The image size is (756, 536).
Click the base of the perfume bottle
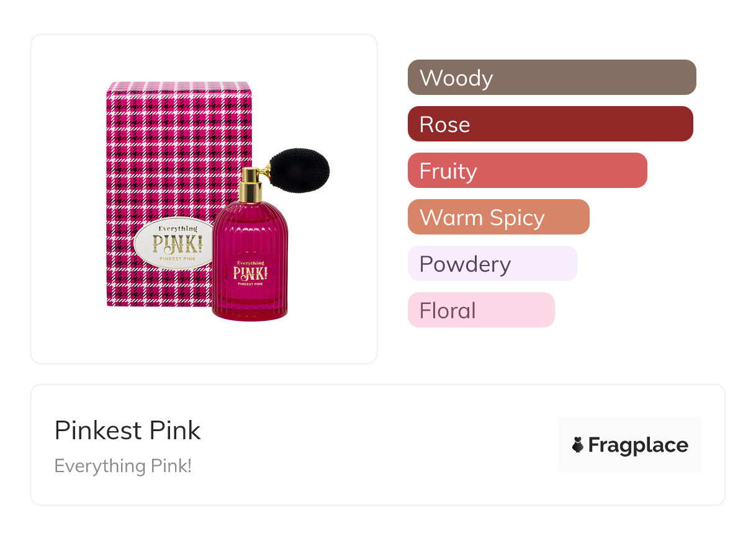click(x=250, y=313)
